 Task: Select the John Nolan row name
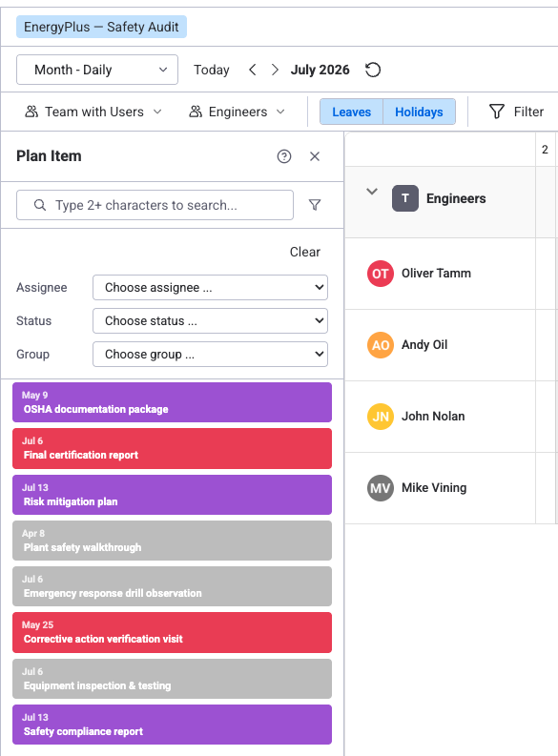pos(433,416)
